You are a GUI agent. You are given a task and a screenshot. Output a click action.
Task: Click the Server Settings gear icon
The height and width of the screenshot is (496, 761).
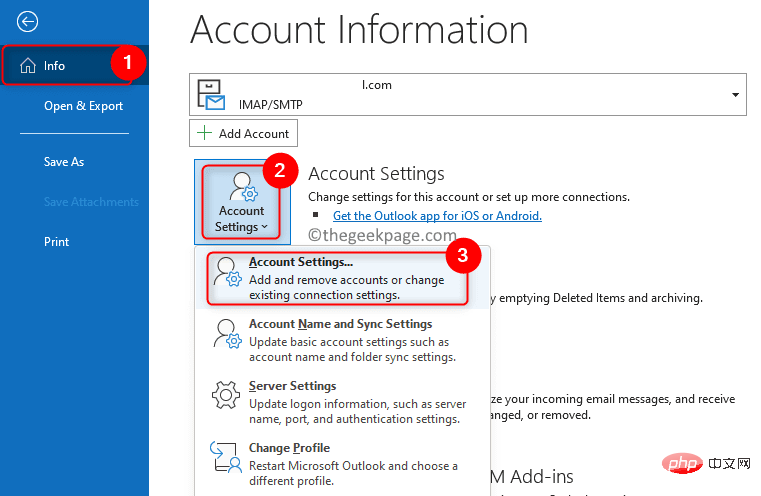click(x=227, y=396)
